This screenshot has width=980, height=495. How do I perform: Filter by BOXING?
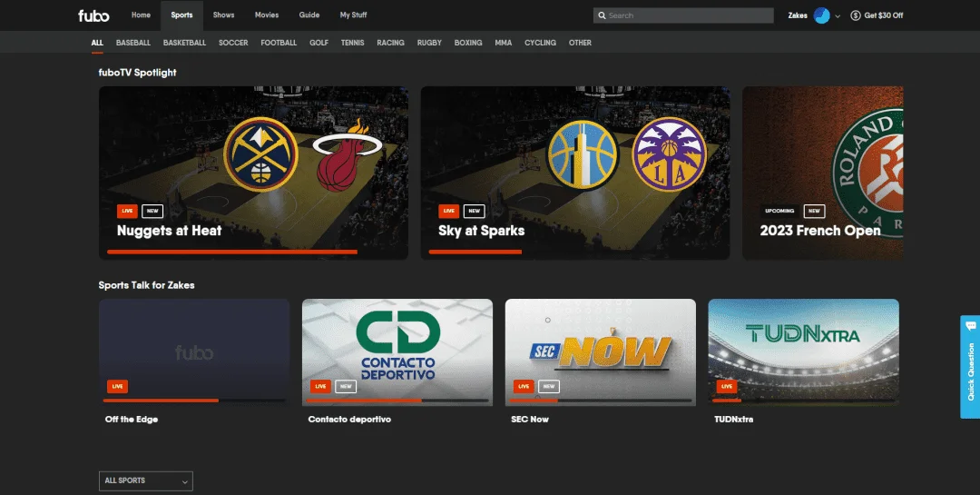(x=468, y=43)
